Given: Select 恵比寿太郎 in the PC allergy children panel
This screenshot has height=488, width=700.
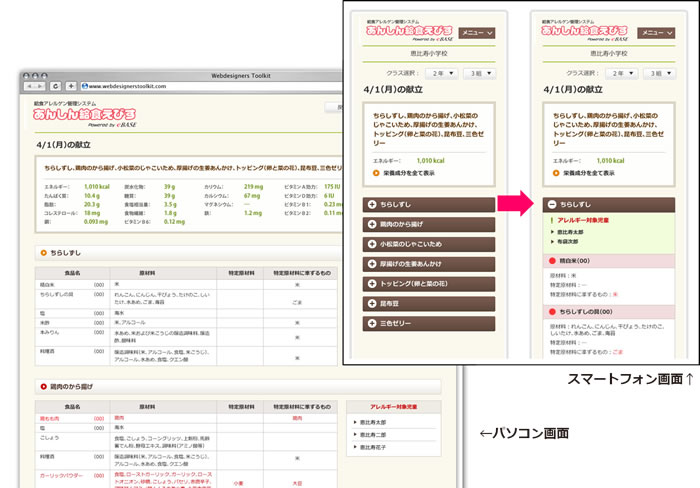Looking at the screenshot, I should click(373, 422).
